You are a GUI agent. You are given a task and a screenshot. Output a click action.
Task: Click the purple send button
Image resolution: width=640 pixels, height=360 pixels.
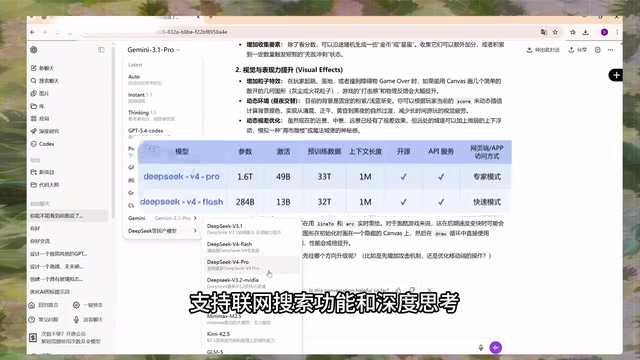[x=496, y=347]
